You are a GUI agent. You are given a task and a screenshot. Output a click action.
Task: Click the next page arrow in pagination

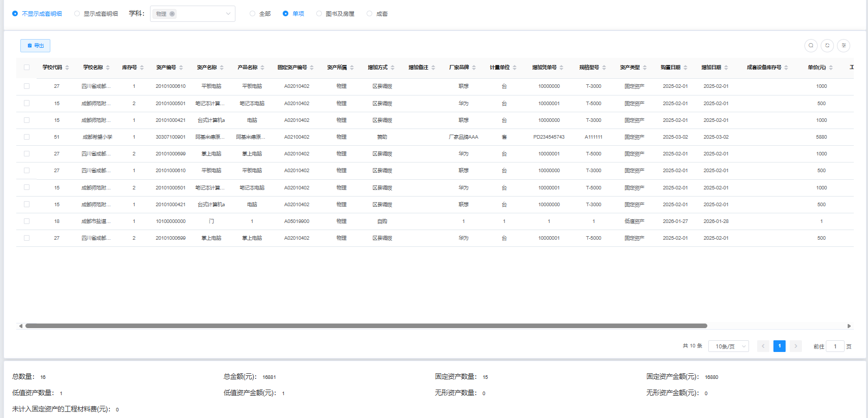tap(796, 346)
